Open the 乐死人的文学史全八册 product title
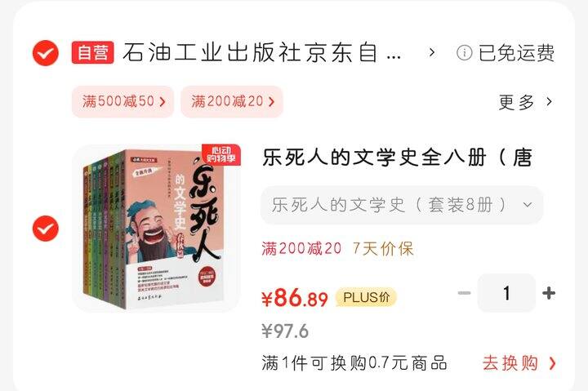Image resolution: width=588 pixels, height=391 pixels. click(398, 158)
